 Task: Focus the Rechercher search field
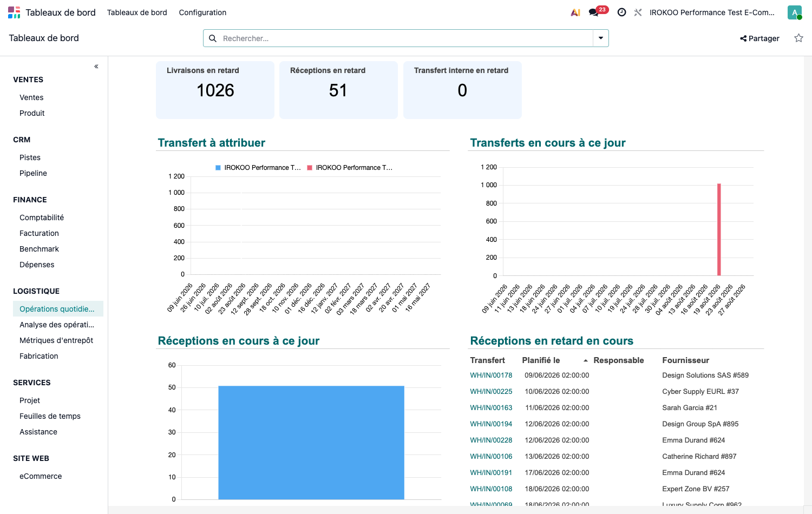coord(406,38)
